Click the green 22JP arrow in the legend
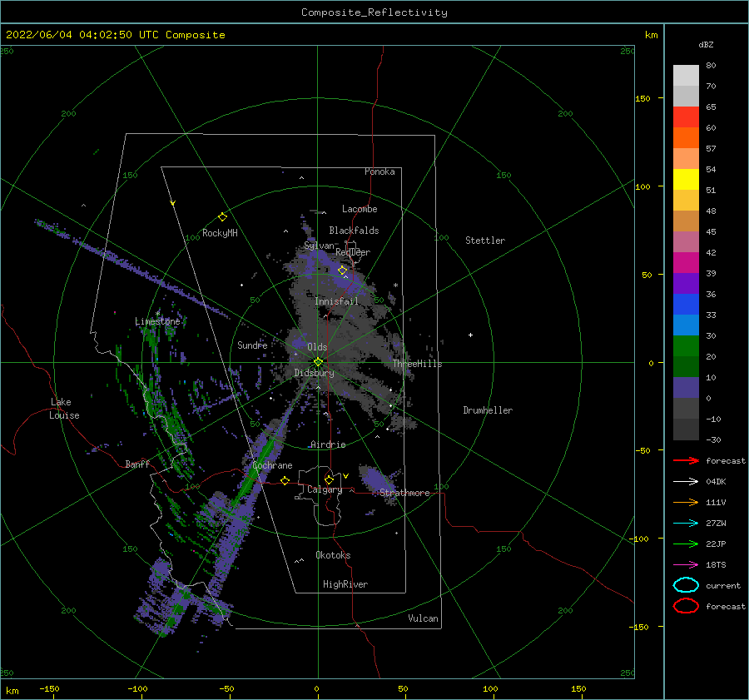This screenshot has height=700, width=749. click(x=686, y=544)
